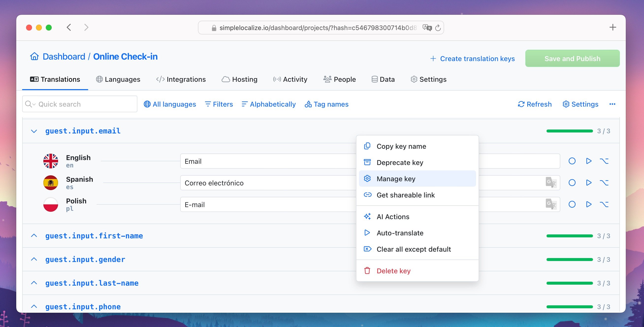Expand the guest.input.first-name key
The height and width of the screenshot is (327, 644).
(35, 235)
